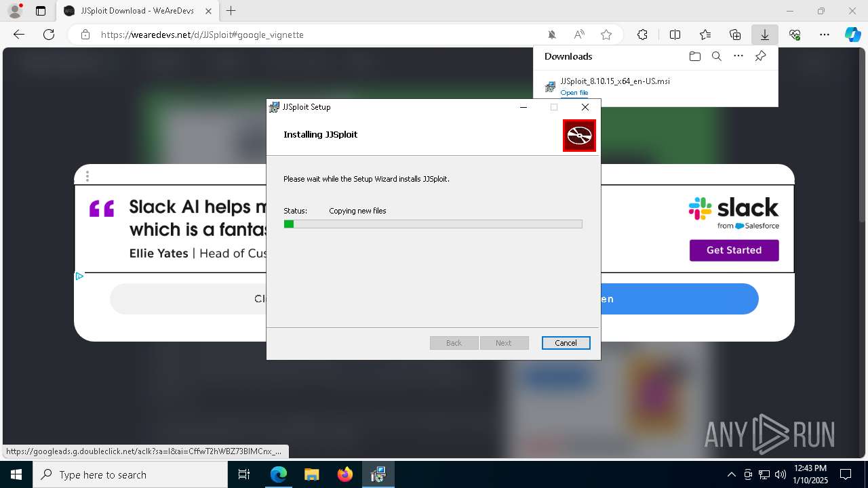
Task: Click the JJSploit Setup title bar installer icon
Action: (x=274, y=107)
